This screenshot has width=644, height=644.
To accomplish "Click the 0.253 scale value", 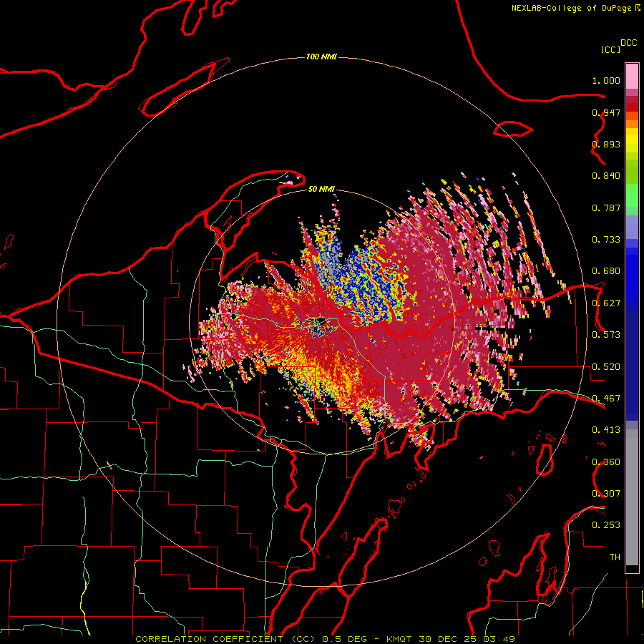I will 606,525.
